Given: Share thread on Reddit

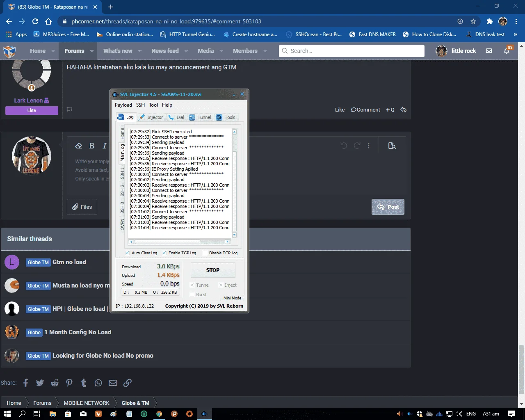Looking at the screenshot, I should [55, 383].
